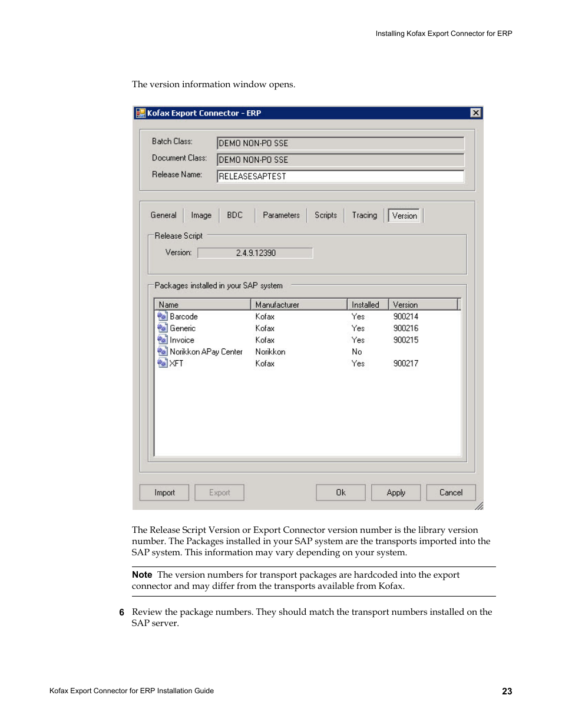This screenshot has height=728, width=562.
Task: Select the Barcode row name
Action: click(184, 317)
